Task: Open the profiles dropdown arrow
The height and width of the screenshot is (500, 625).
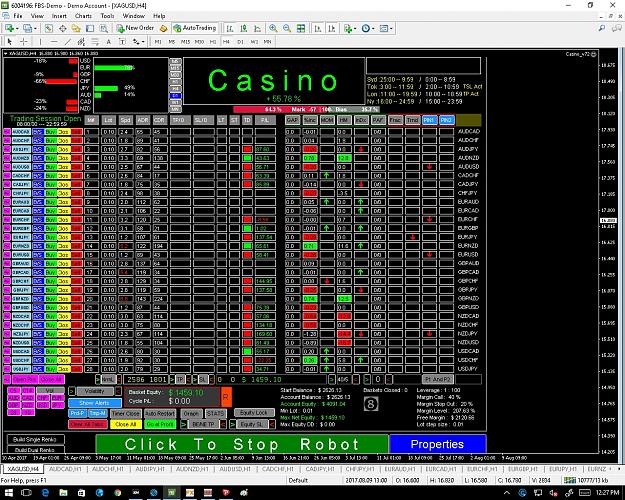Action: [x=35, y=28]
